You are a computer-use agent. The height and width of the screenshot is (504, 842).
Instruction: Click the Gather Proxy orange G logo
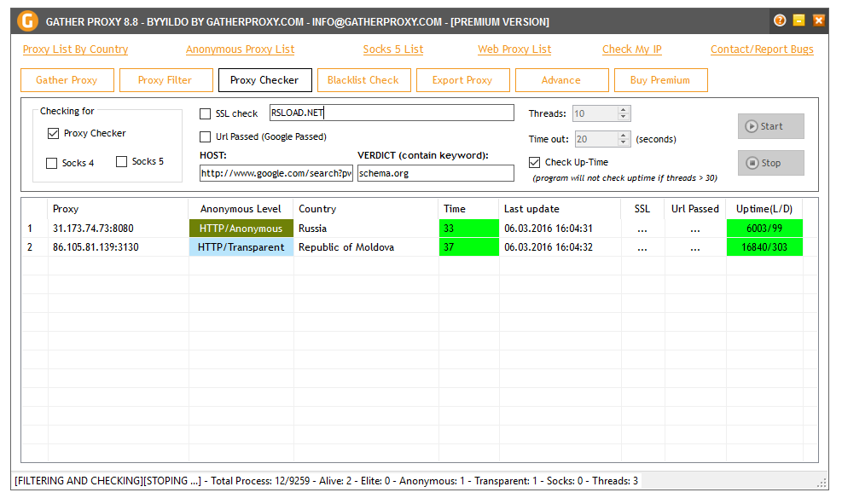pos(27,21)
